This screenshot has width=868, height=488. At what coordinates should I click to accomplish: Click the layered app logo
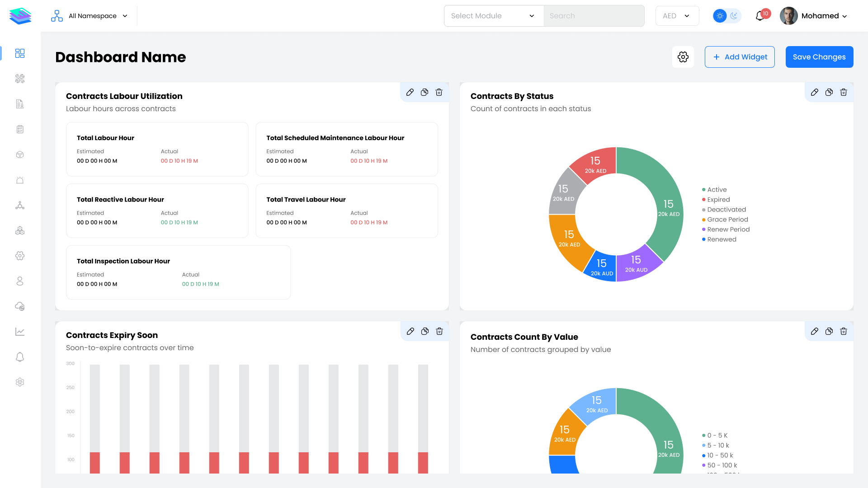click(20, 16)
